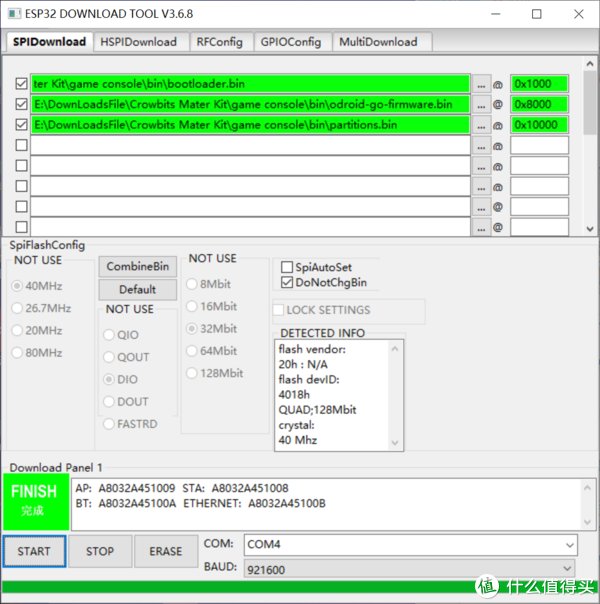This screenshot has width=600, height=604.
Task: Click the '4018h' flash devID value
Action: pyautogui.click(x=294, y=394)
